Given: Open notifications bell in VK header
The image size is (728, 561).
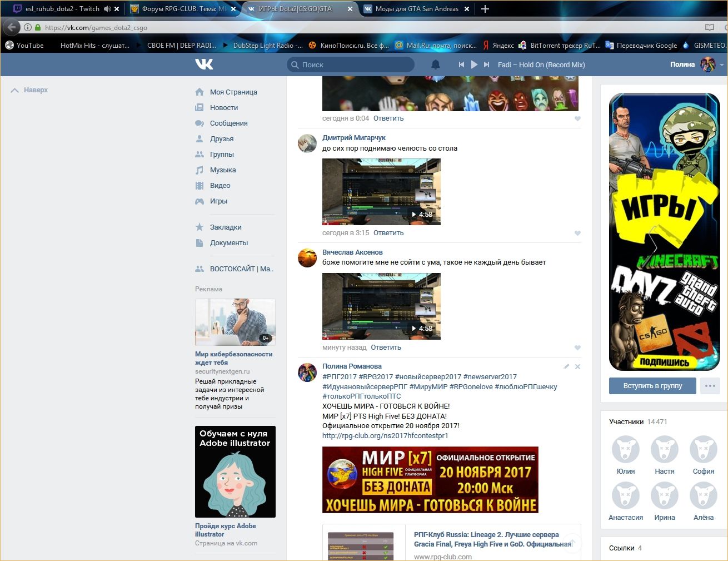Looking at the screenshot, I should point(436,64).
